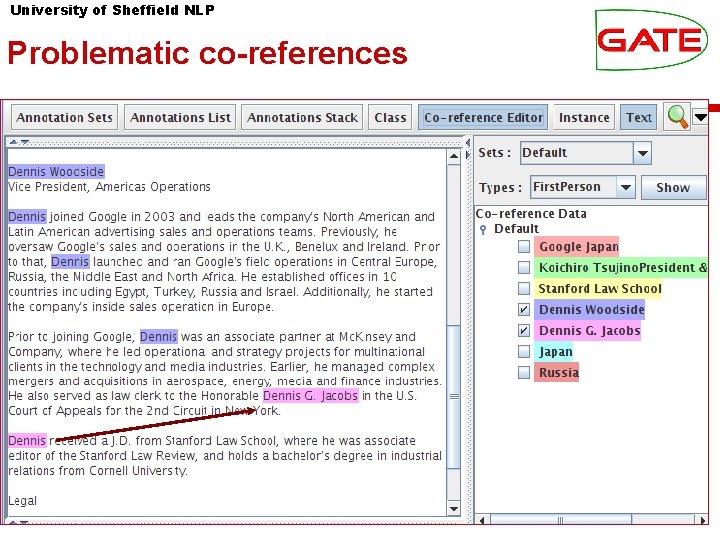The image size is (720, 540).
Task: Click the text scrollbar down arrow
Action: (453, 508)
